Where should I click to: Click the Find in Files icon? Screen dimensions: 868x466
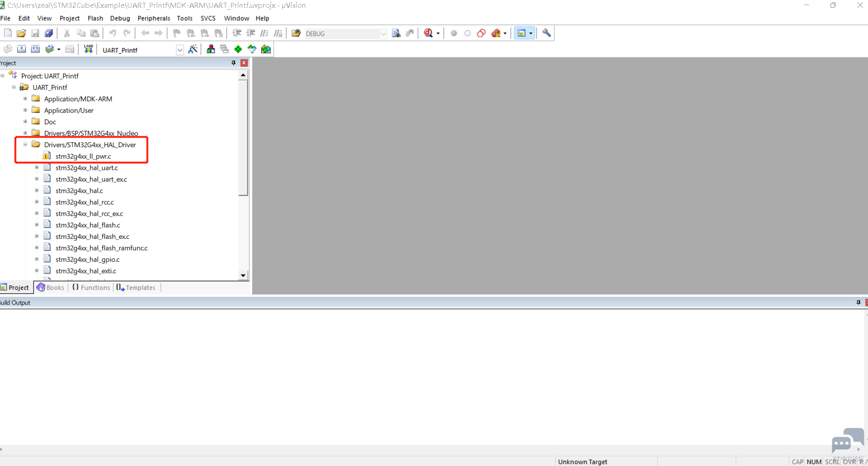[296, 33]
